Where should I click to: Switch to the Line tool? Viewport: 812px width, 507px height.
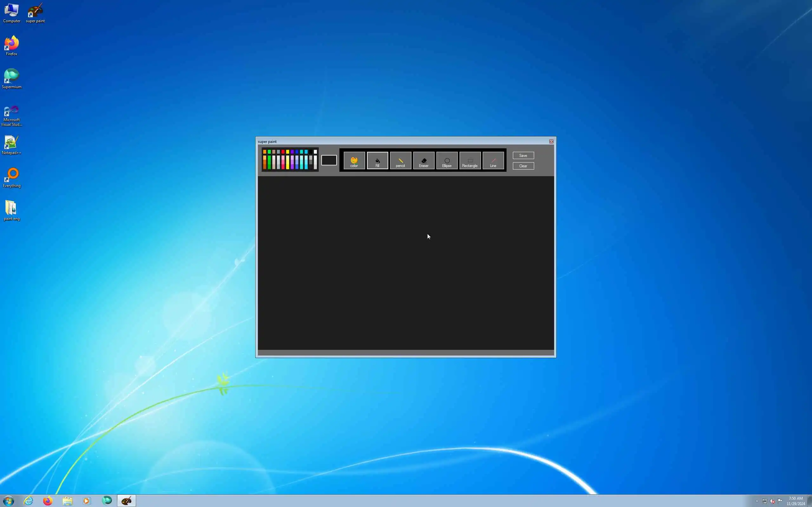pyautogui.click(x=493, y=161)
